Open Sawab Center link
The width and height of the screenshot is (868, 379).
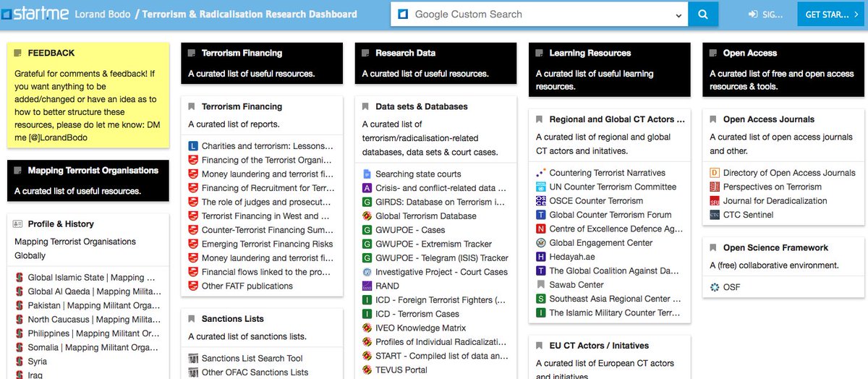pyautogui.click(x=576, y=285)
